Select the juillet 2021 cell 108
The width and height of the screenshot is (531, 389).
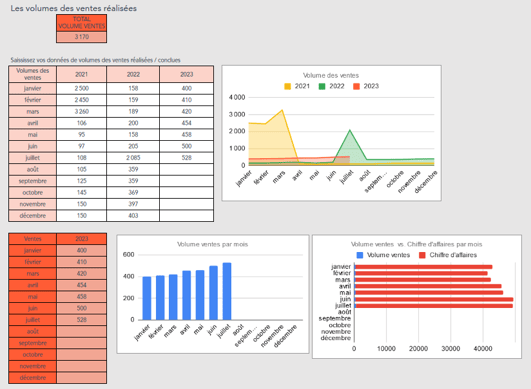click(x=82, y=157)
